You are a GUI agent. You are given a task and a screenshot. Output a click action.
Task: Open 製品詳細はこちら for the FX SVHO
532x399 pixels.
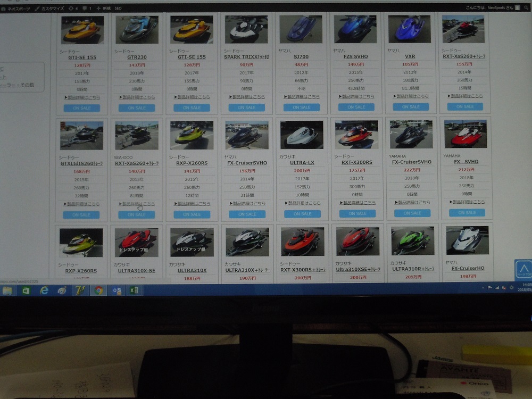467,202
